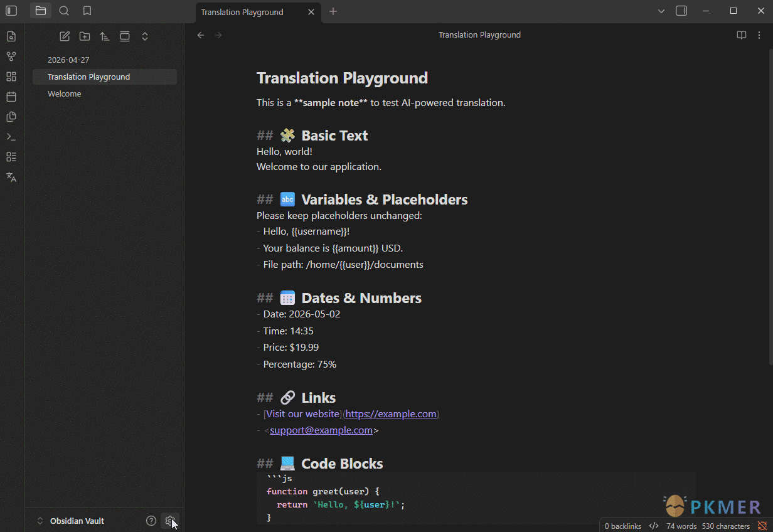Open today's daily note icon
Viewport: 773px width, 532px height.
11,97
